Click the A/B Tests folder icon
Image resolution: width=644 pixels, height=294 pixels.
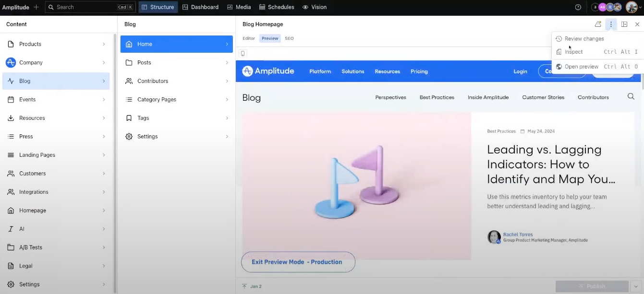(11, 247)
